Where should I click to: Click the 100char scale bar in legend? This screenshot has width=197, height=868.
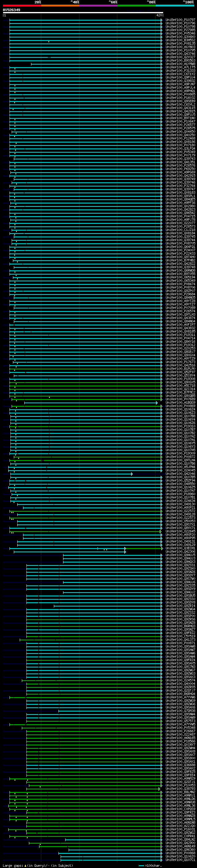(141, 866)
